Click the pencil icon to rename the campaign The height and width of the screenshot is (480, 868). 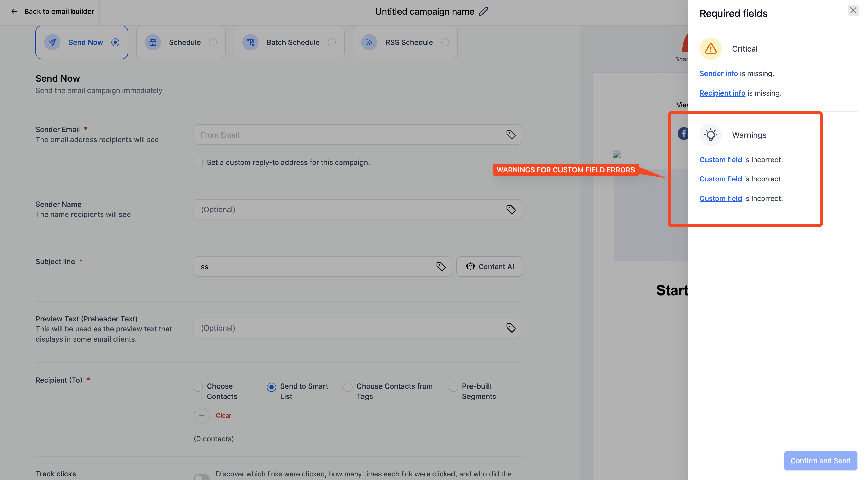pyautogui.click(x=484, y=11)
